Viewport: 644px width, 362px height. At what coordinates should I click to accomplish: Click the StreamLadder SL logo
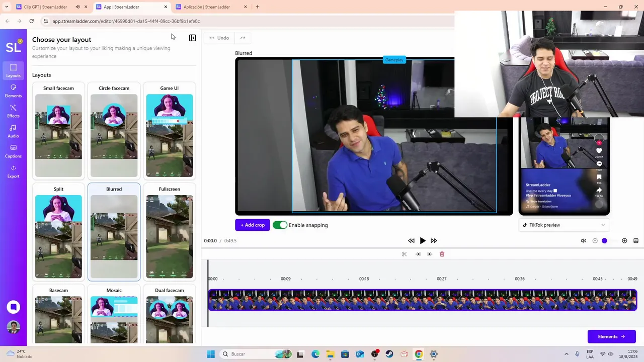(x=13, y=47)
